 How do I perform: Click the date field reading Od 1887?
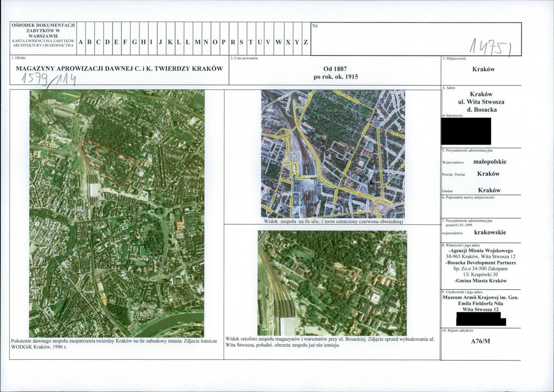coord(335,69)
